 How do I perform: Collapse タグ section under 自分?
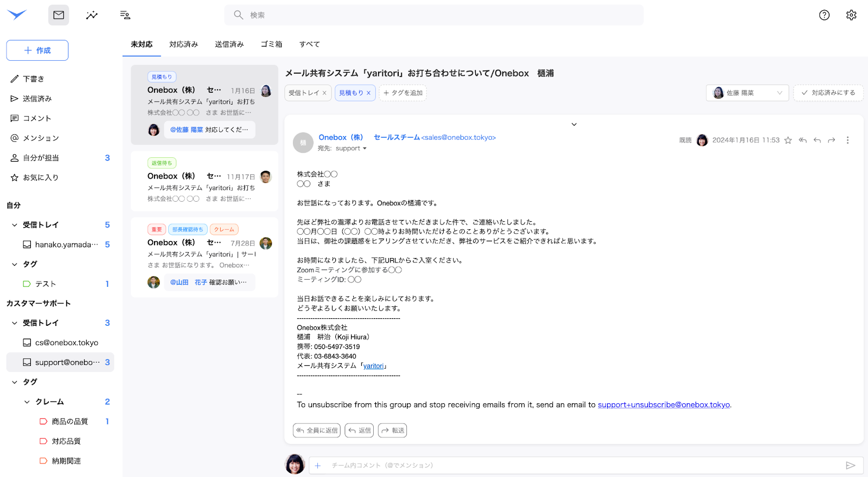pyautogui.click(x=15, y=264)
